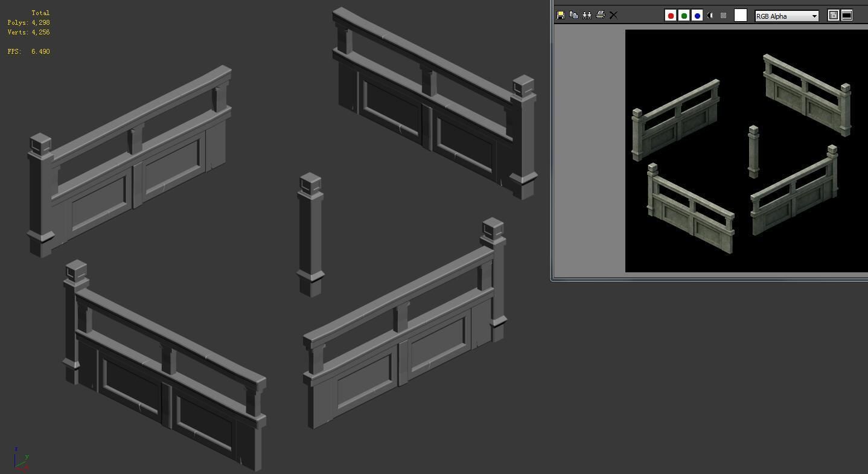This screenshot has height=474, width=868.
Task: Select the top-left railing model in viewport
Action: (130, 161)
